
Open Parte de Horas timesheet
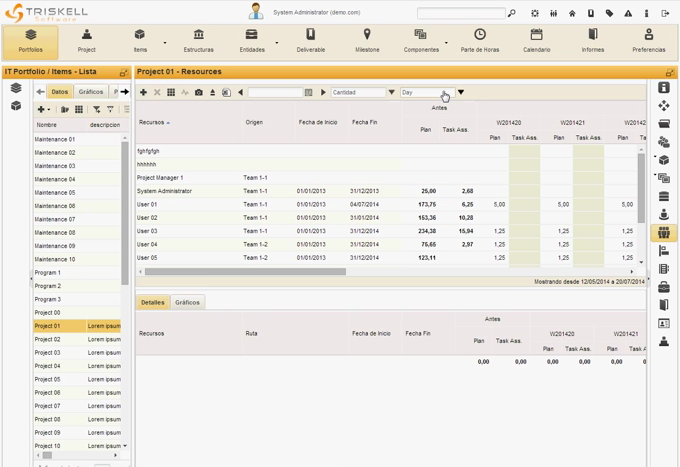(480, 42)
